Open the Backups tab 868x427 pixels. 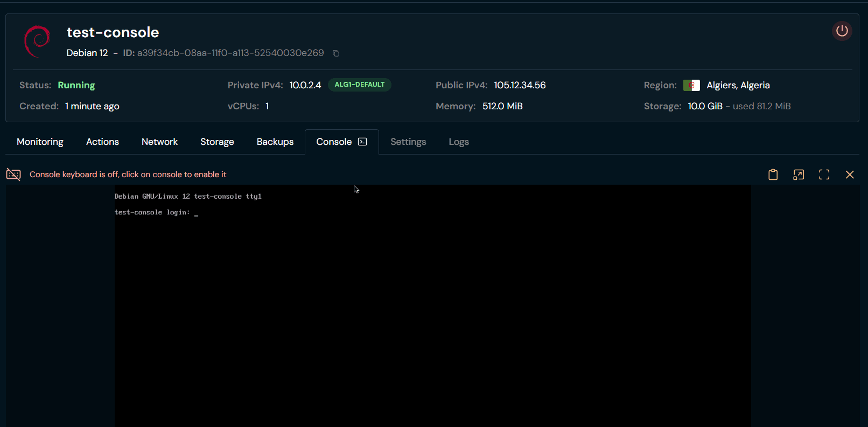click(275, 142)
